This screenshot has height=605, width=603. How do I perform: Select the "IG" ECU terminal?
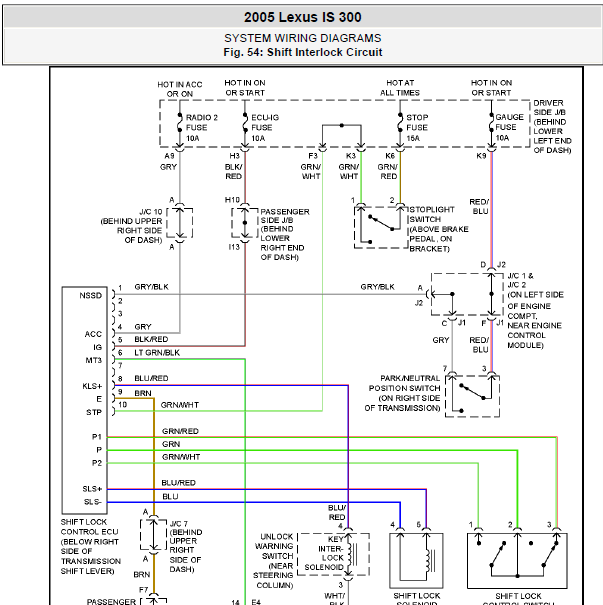pyautogui.click(x=98, y=347)
